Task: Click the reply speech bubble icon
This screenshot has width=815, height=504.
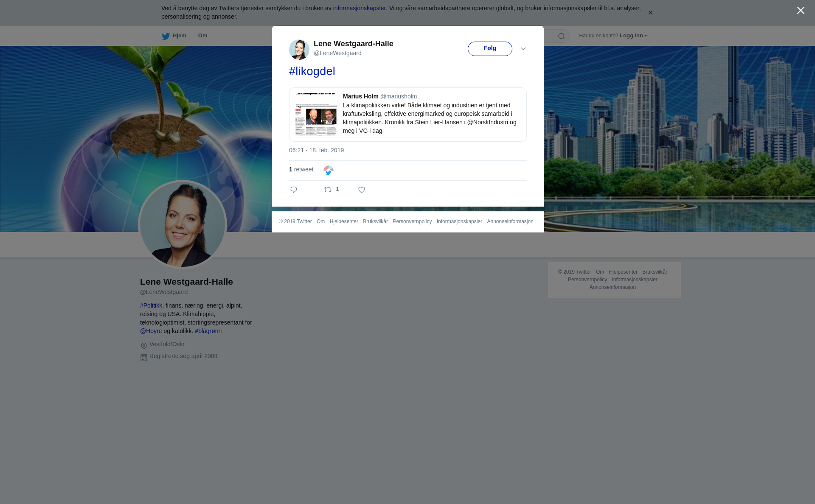Action: click(x=294, y=190)
